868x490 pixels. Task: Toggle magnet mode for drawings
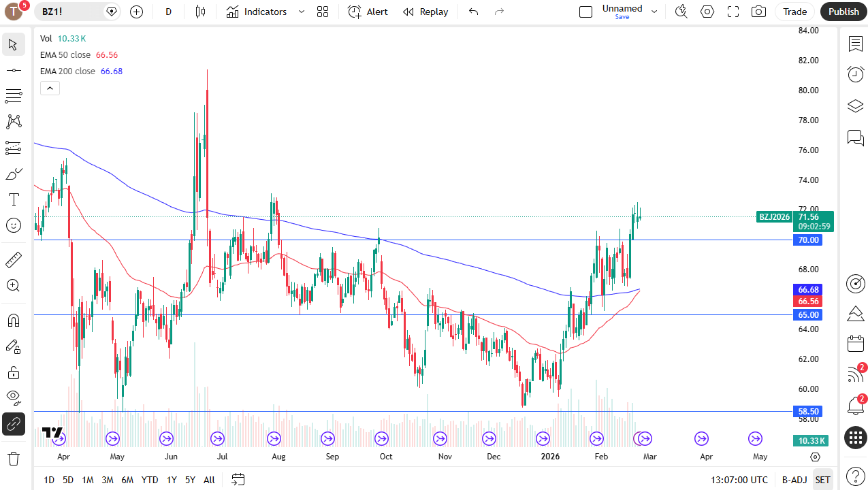click(13, 321)
